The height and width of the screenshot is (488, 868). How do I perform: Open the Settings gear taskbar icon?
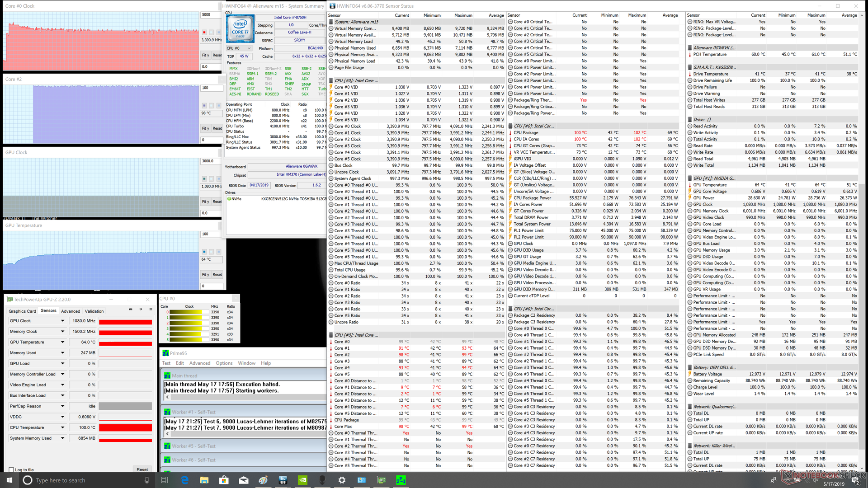point(342,480)
